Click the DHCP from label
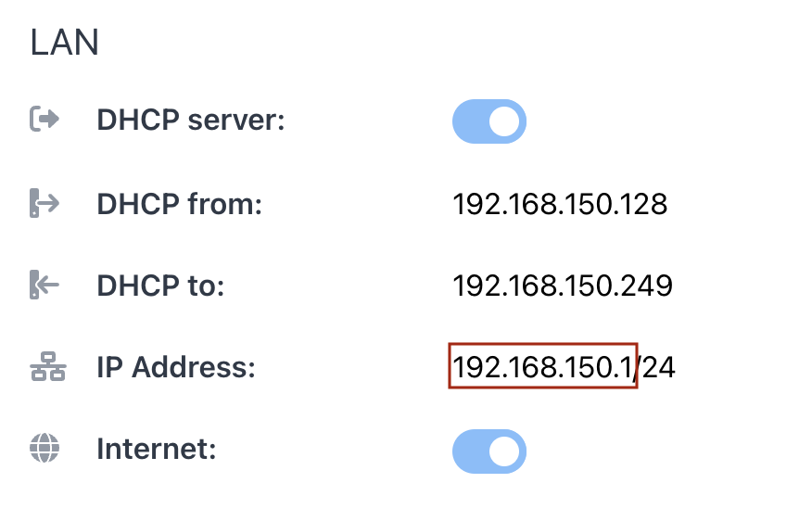 [179, 204]
